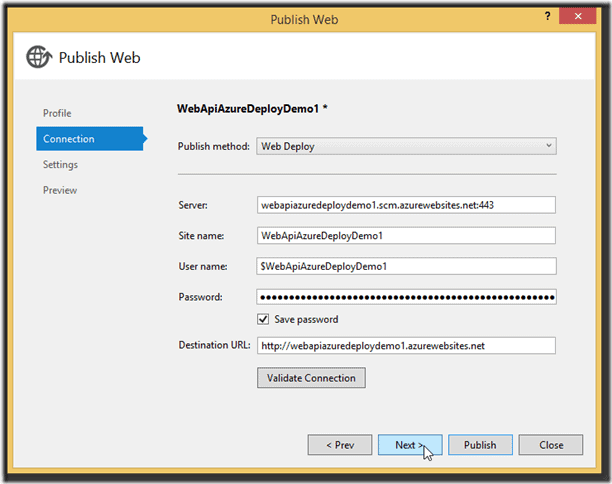The width and height of the screenshot is (612, 484).
Task: Advance with the Next button
Action: tap(410, 445)
